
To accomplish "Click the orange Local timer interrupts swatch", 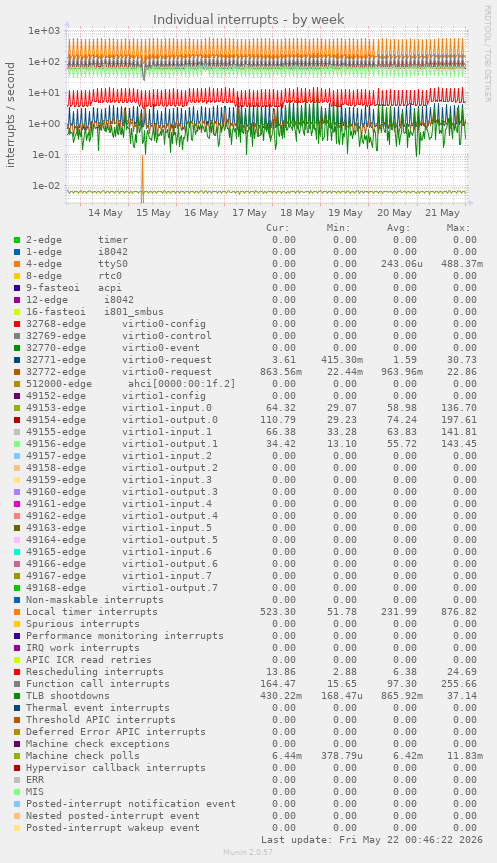I will 17,612.
